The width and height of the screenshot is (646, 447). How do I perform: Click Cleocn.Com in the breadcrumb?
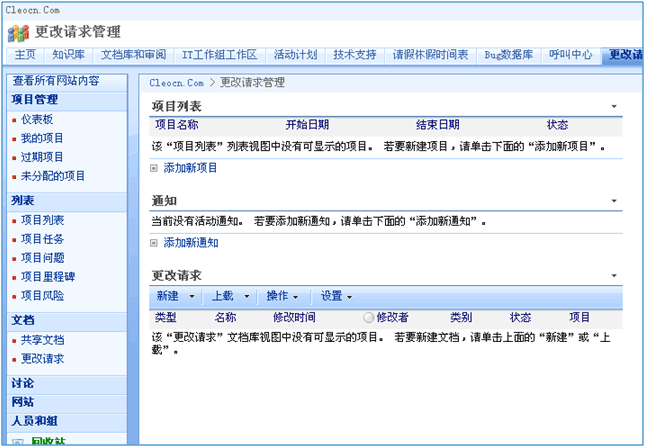coord(177,82)
